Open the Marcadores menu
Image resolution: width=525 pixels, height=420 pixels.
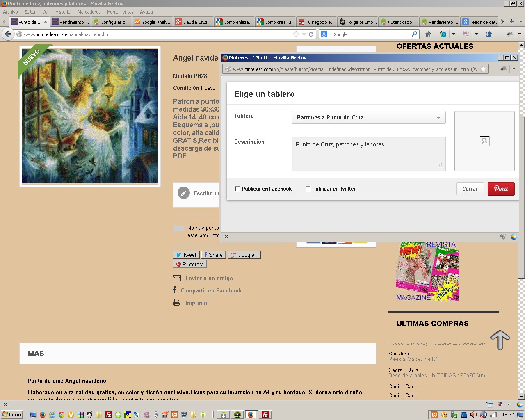click(89, 12)
